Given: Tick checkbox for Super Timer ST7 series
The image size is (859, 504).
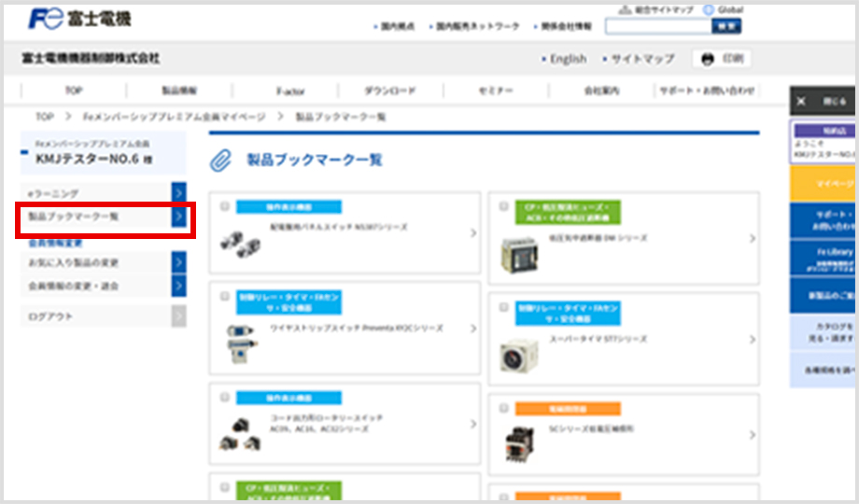Looking at the screenshot, I should click(x=503, y=307).
